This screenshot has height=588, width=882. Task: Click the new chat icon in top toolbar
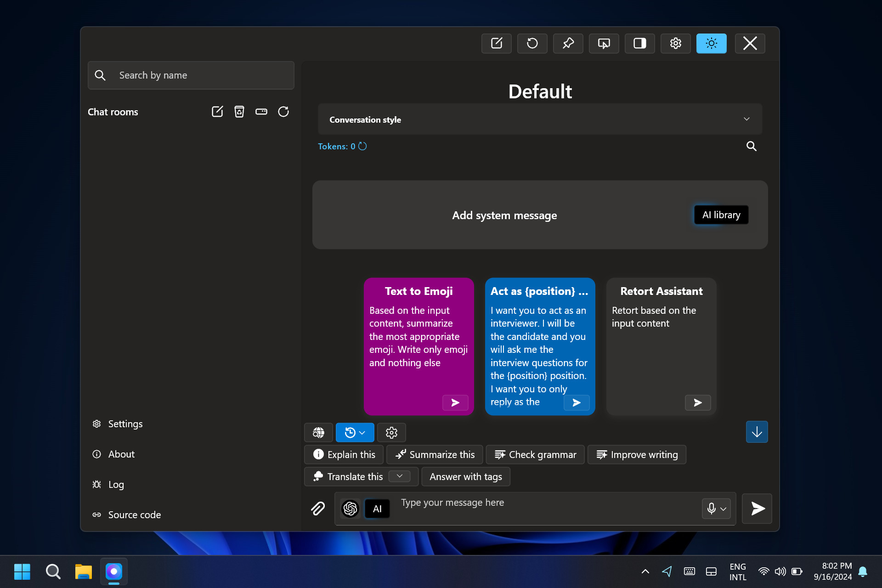point(496,43)
